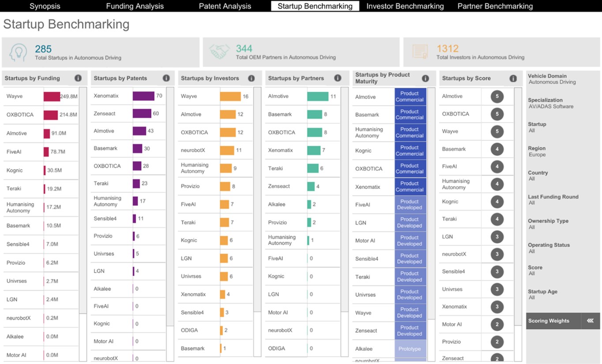Viewport: 602px width, 364px height.
Task: Click info icon on Startups by Partners
Action: click(x=338, y=78)
